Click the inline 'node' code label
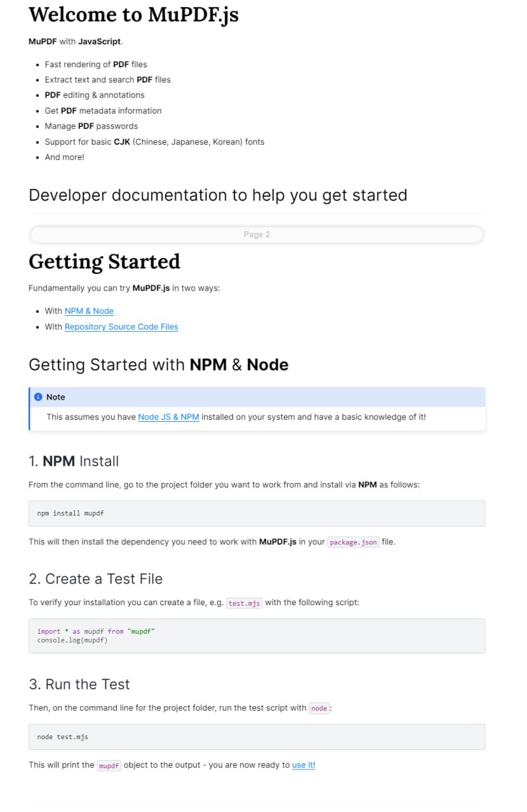Viewport: 527px width, 812px height. pyautogui.click(x=319, y=709)
